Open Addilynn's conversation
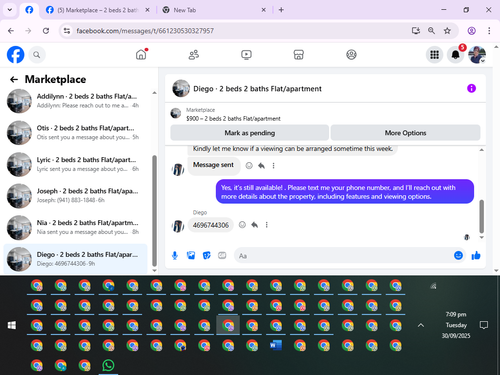This screenshot has width=500, height=375. (75, 101)
